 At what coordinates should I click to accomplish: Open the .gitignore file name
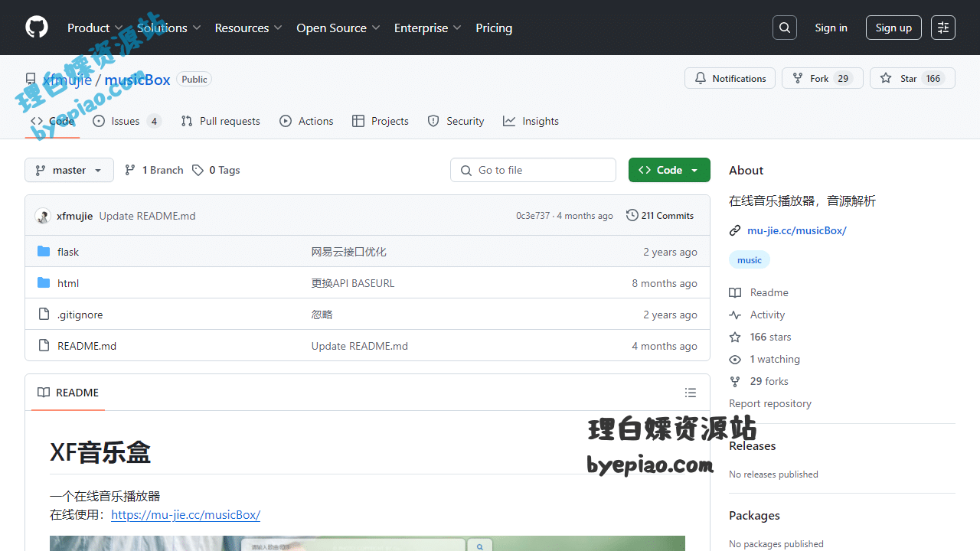[80, 315]
